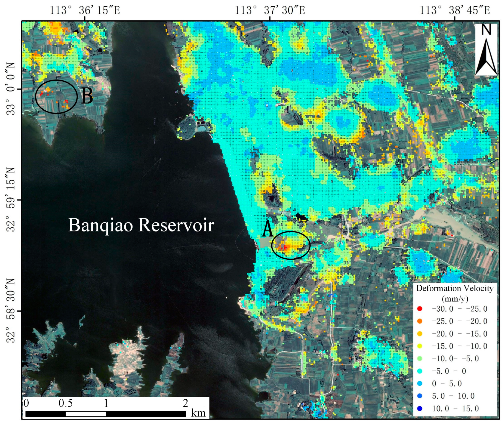Click the cyan −5.0 to 0 legend dot

(420, 371)
